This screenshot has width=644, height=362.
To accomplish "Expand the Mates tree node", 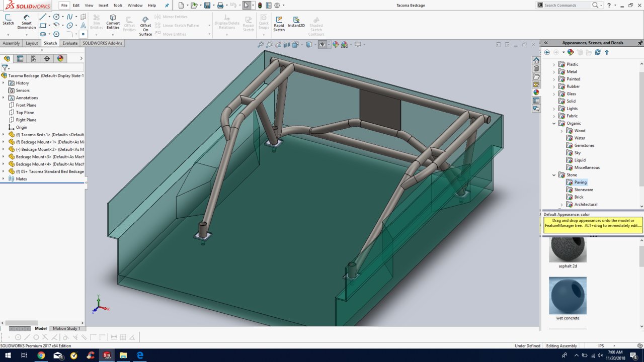I will 4,179.
